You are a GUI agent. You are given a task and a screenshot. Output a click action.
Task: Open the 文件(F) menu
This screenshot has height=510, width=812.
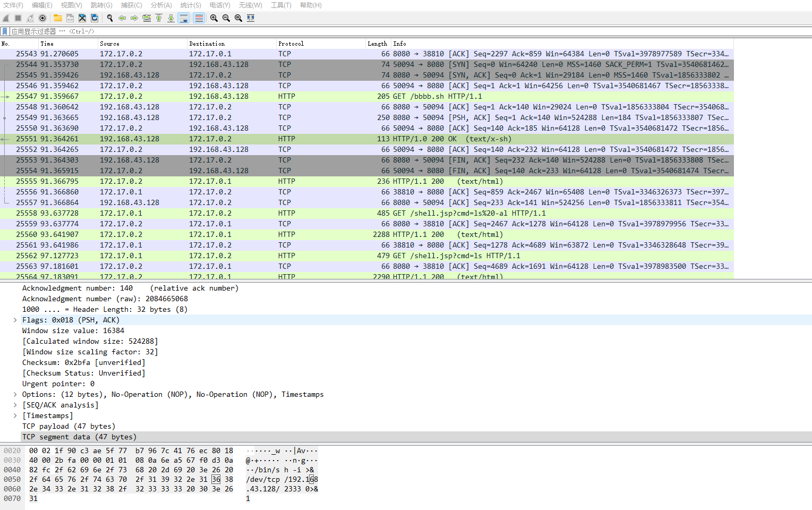point(13,5)
